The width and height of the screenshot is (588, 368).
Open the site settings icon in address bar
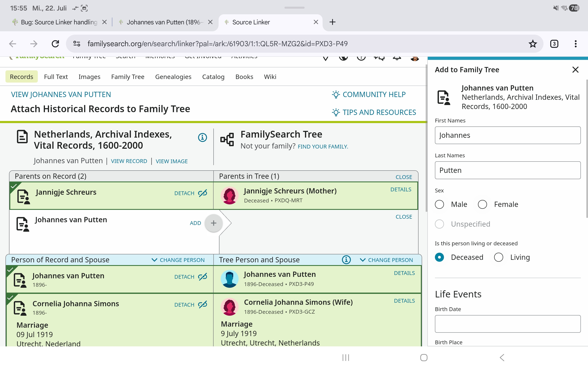[x=77, y=44]
